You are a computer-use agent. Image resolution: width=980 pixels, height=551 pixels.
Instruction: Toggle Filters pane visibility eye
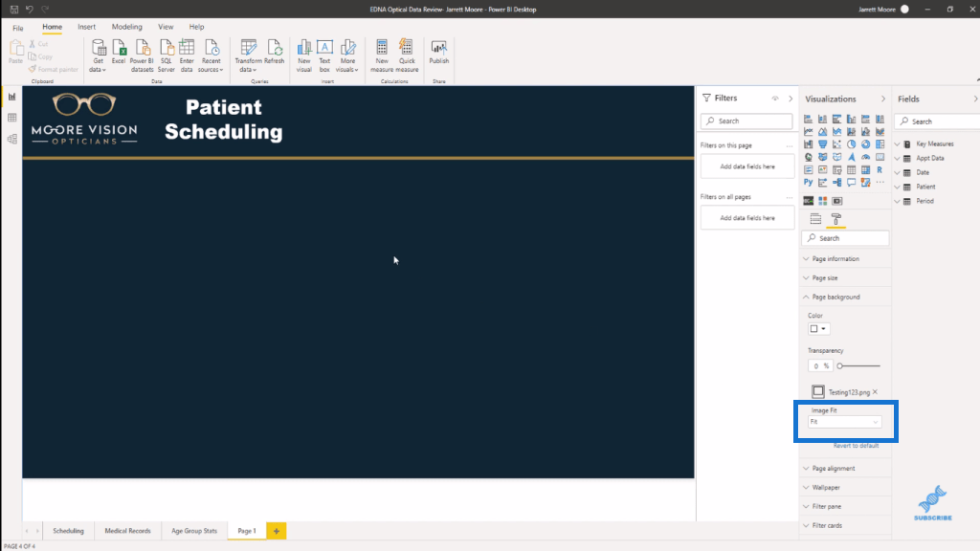775,99
